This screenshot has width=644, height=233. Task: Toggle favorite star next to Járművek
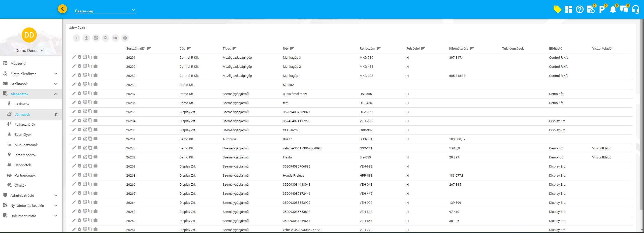point(56,114)
